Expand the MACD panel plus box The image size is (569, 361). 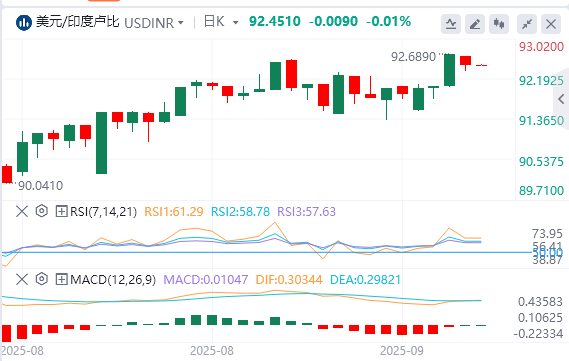click(x=61, y=279)
